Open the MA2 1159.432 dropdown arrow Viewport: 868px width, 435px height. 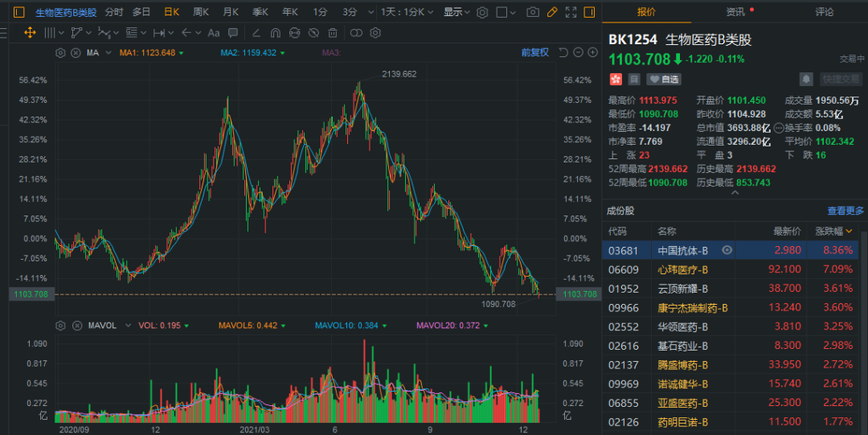tap(282, 53)
